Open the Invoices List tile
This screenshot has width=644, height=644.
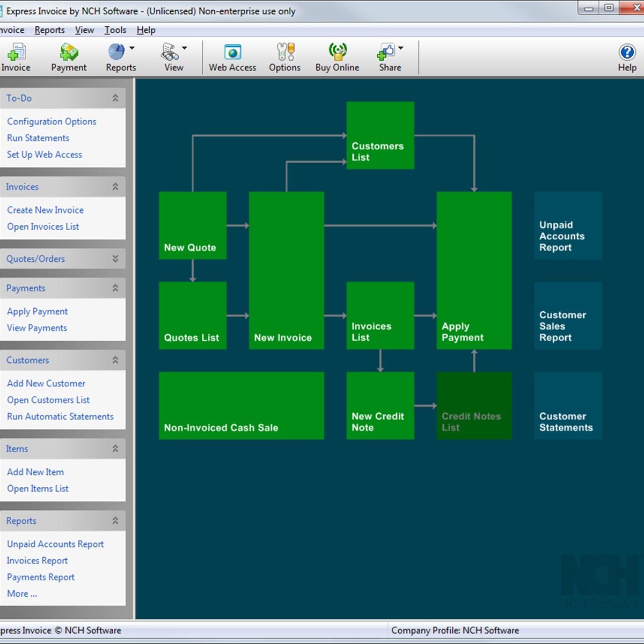tap(380, 316)
